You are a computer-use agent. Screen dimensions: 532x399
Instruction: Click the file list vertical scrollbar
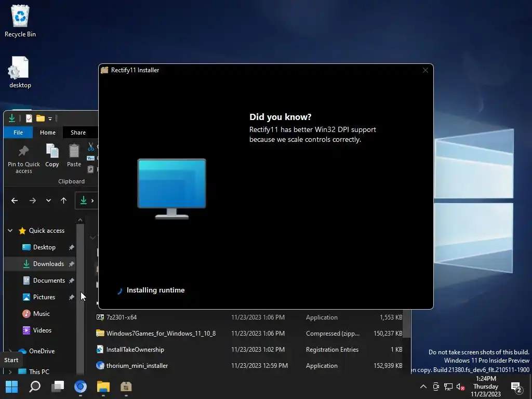click(407, 323)
